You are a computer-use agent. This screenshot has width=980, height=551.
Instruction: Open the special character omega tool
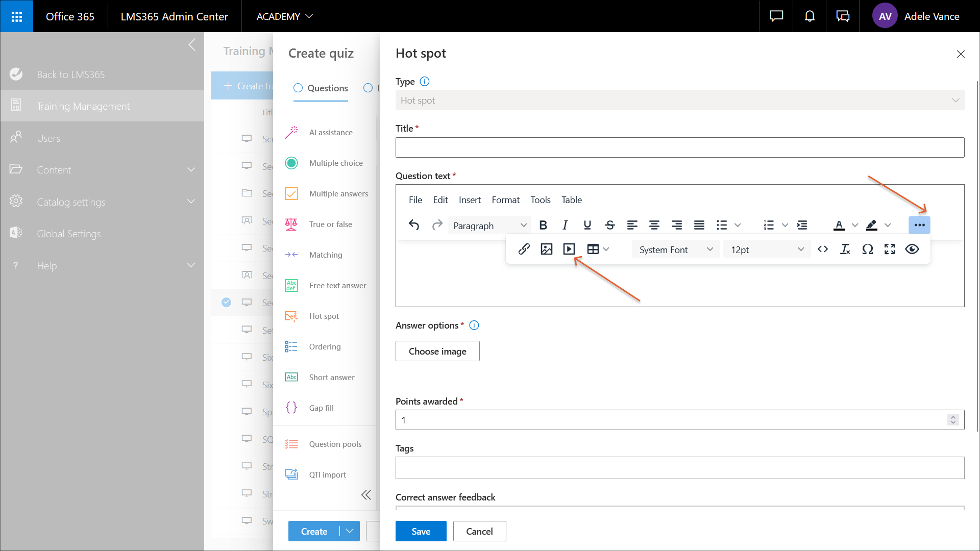867,249
